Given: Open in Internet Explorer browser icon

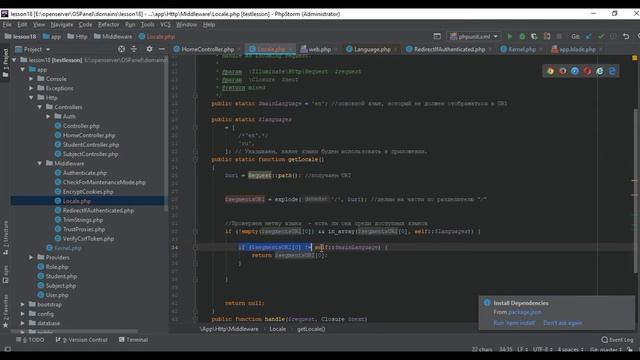Looking at the screenshot, I should 600,71.
